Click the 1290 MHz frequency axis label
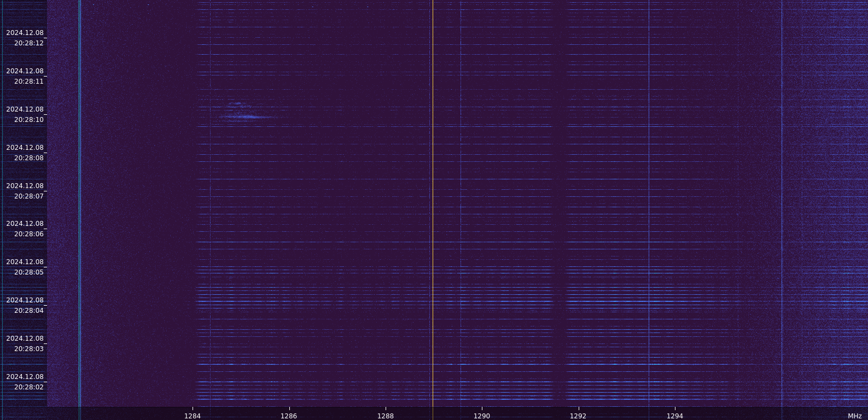Image resolution: width=868 pixels, height=420 pixels. click(482, 416)
